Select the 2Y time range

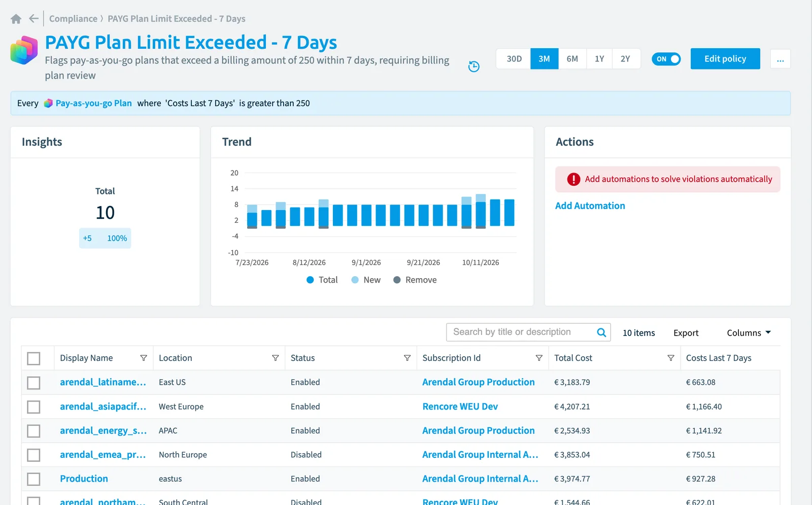click(626, 59)
